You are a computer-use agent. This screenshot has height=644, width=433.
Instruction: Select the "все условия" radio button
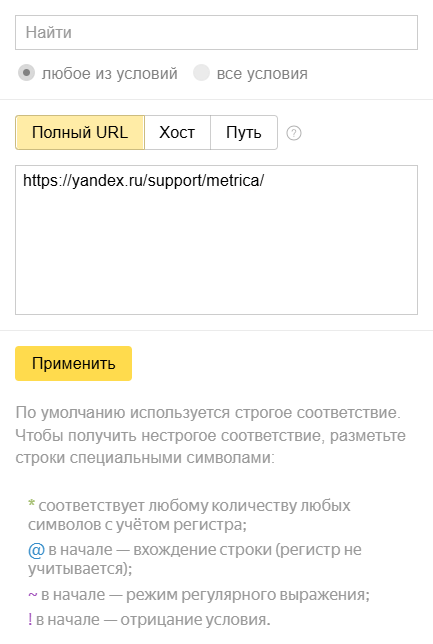[x=201, y=73]
